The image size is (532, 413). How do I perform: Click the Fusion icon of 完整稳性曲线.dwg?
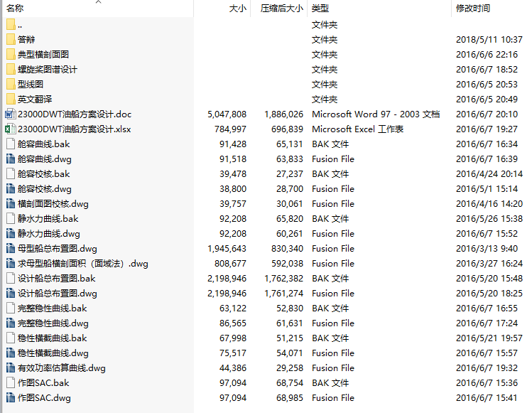pyautogui.click(x=11, y=323)
